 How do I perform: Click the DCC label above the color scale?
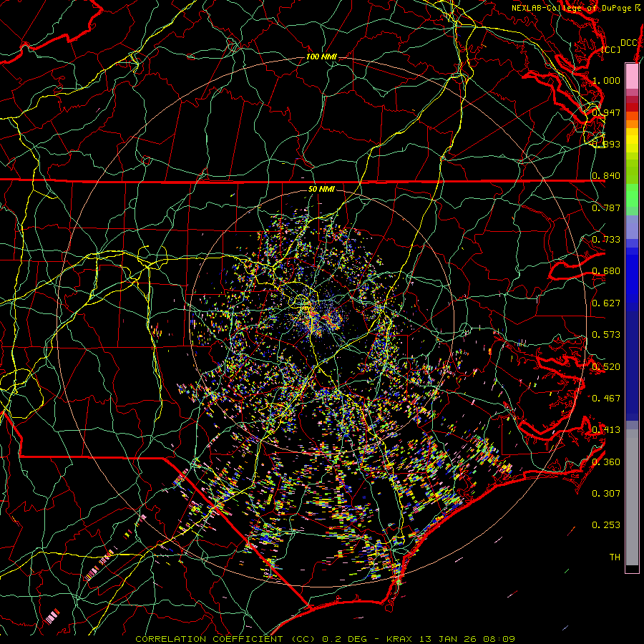[628, 43]
